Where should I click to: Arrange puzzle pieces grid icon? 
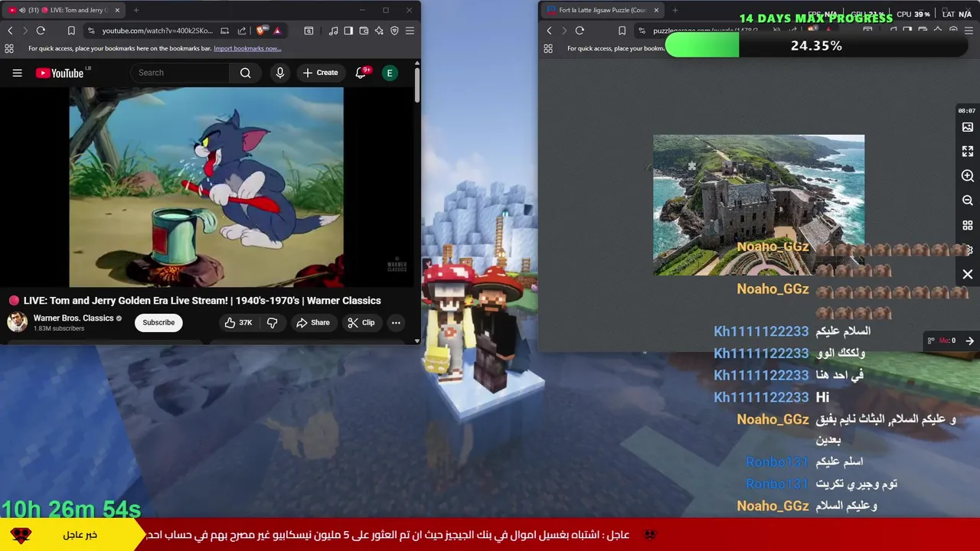[968, 226]
